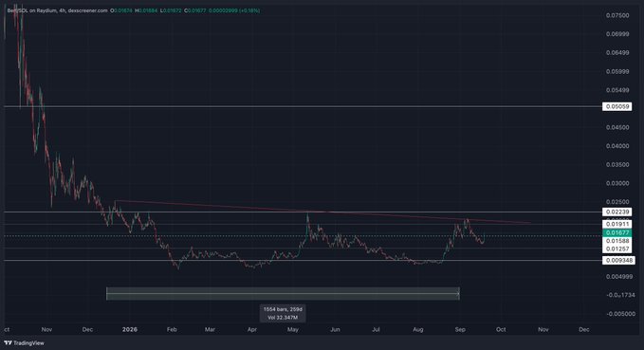
Task: Click the Nov label left of 2026
Action: pos(46,329)
